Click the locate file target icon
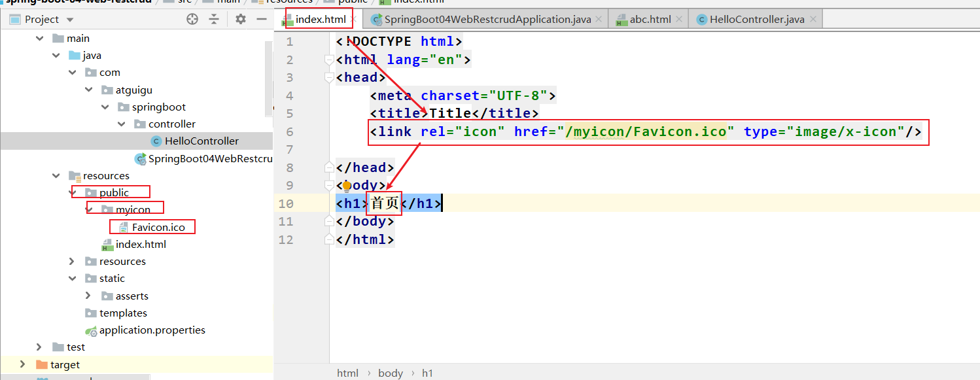Viewport: 980px width, 380px height. [192, 20]
